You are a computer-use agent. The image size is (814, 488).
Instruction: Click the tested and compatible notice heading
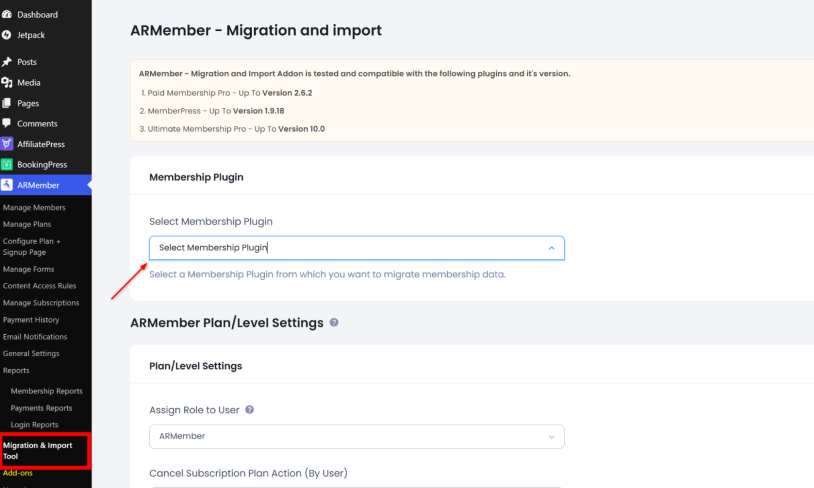click(x=355, y=74)
